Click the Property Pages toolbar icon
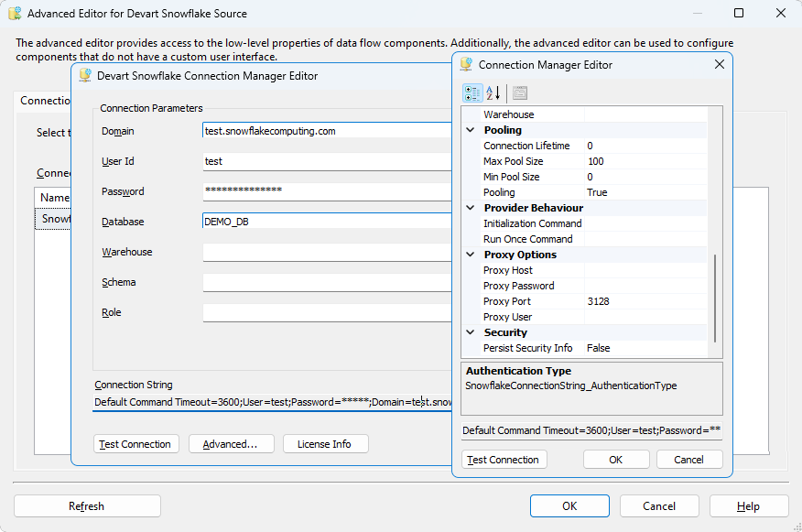Screen dimensions: 802x532 click(519, 92)
